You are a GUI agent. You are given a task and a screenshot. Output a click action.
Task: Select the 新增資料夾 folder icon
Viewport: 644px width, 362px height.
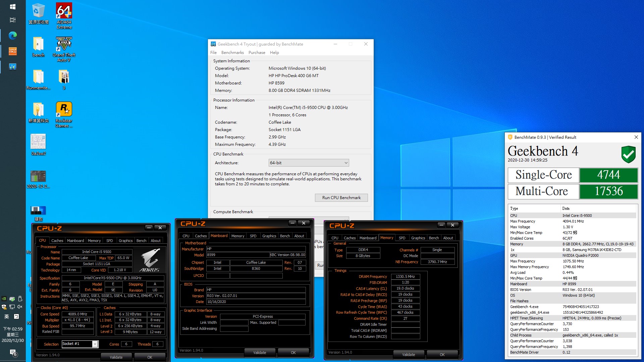[x=38, y=113]
